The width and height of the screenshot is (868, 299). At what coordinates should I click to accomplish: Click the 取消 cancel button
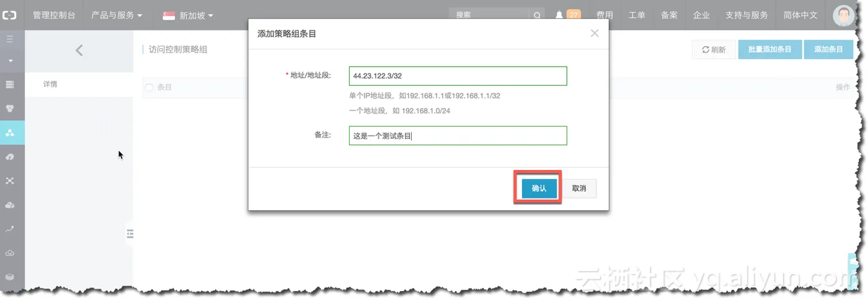[579, 189]
